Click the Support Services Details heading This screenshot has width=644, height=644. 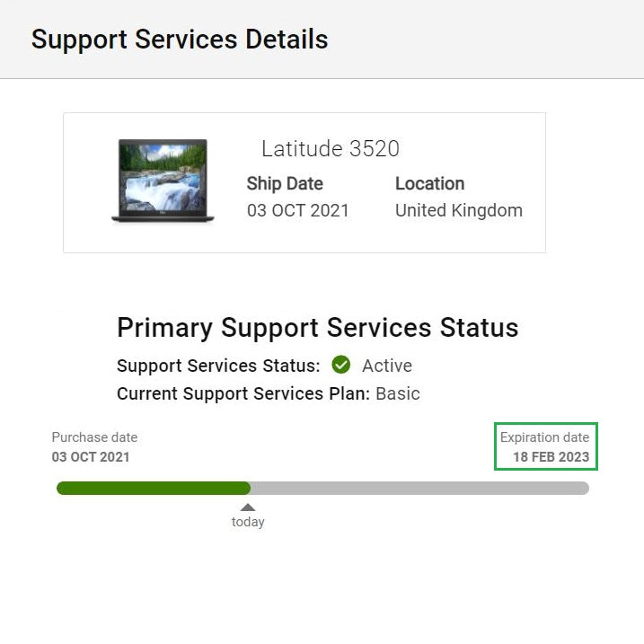(x=180, y=40)
